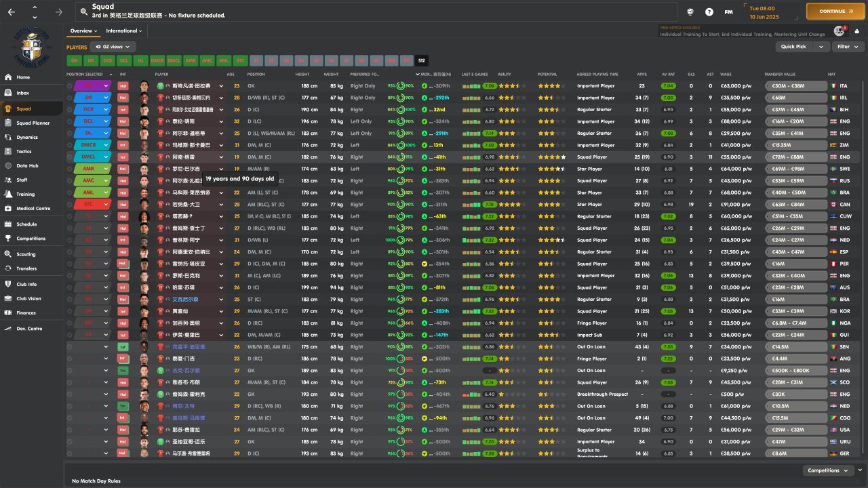
Task: Open the International tab menu
Action: click(123, 30)
